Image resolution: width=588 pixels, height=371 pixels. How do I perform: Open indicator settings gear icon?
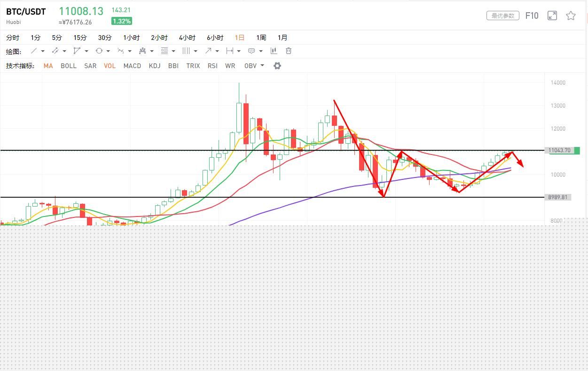tap(277, 66)
